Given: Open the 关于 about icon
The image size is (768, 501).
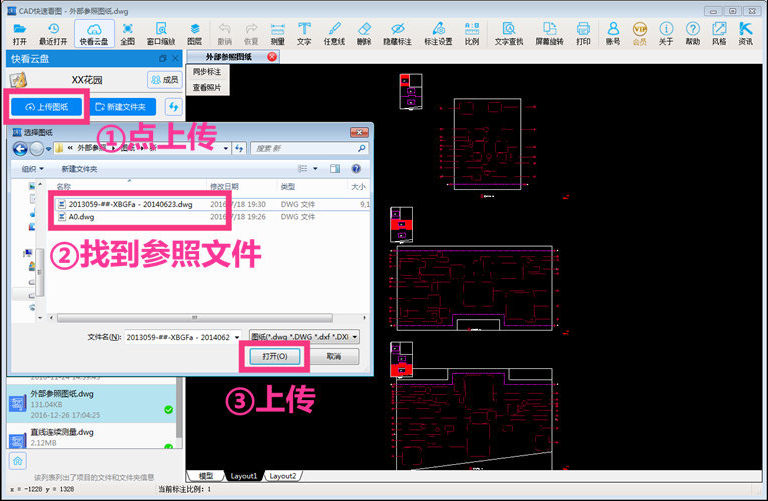Looking at the screenshot, I should click(666, 34).
